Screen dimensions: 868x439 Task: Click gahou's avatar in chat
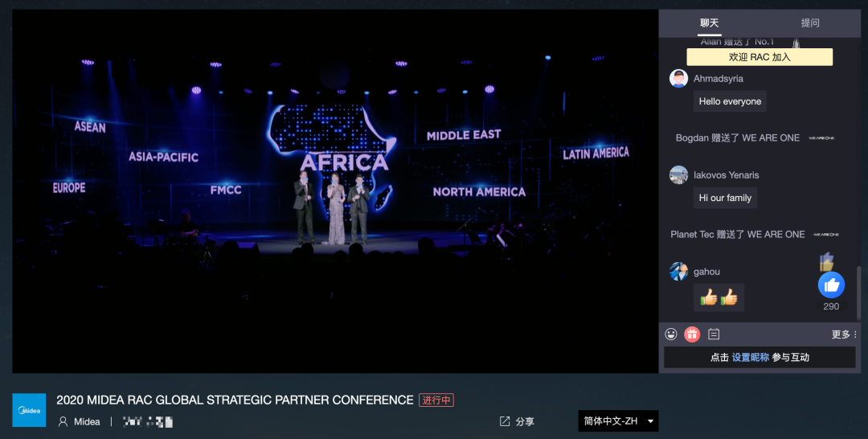pos(679,272)
